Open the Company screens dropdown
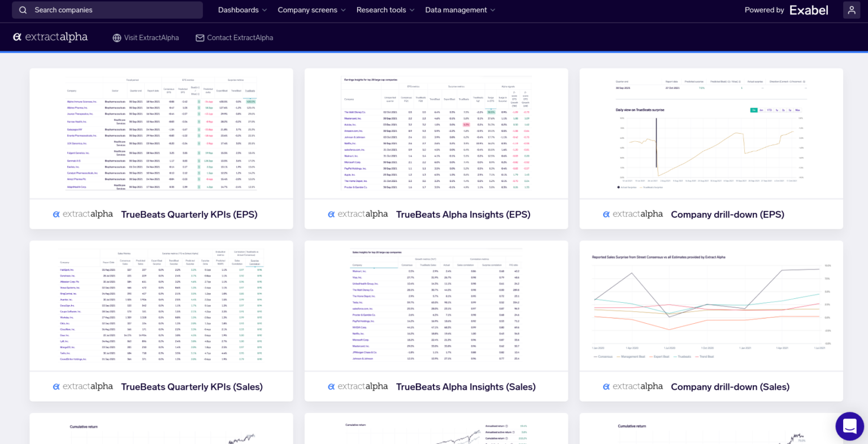Viewport: 868px width, 444px height. 311,10
